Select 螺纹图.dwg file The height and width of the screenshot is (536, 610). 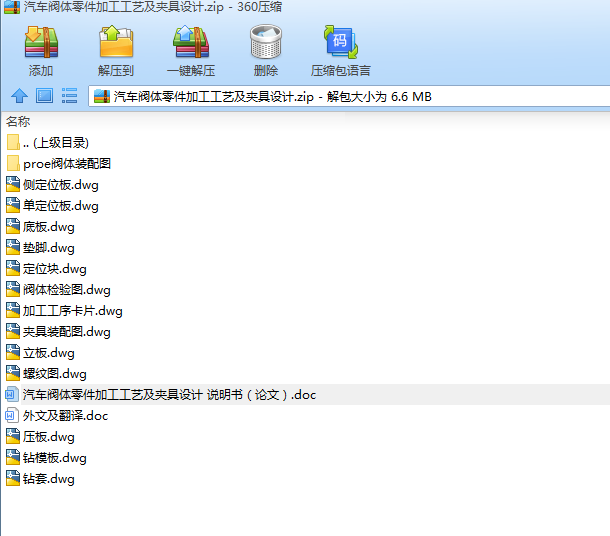click(46, 373)
